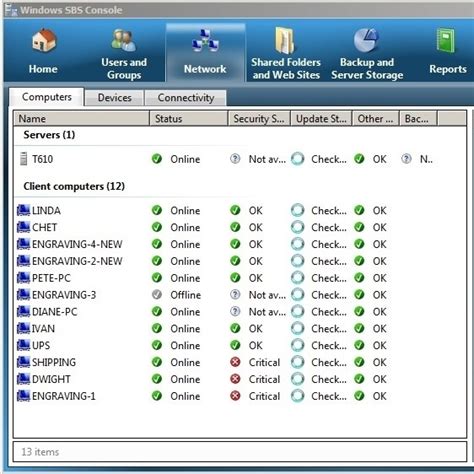Click the SHIPPING computer icon

pos(23,362)
